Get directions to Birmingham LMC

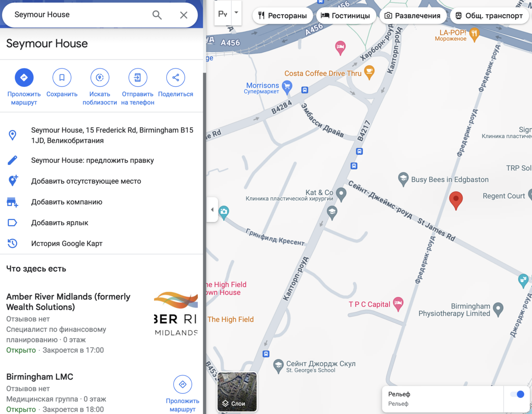[x=182, y=385]
